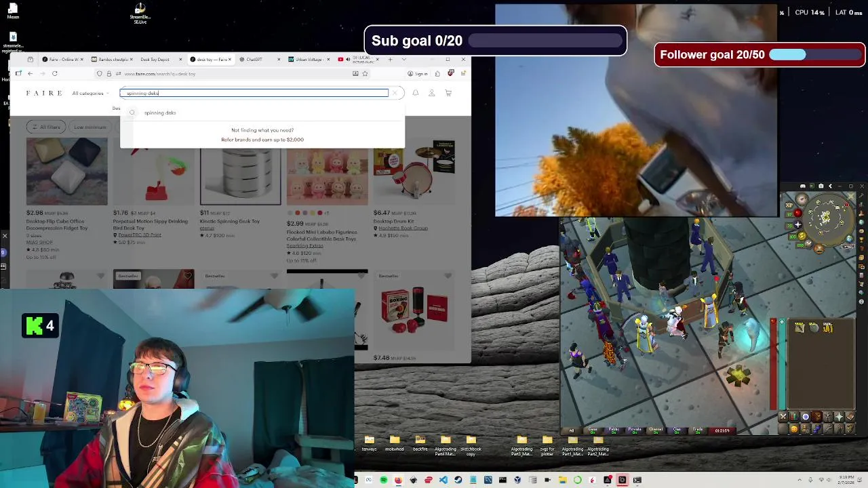Open Firefox from the taskbar
The width and height of the screenshot is (868, 488).
(399, 480)
